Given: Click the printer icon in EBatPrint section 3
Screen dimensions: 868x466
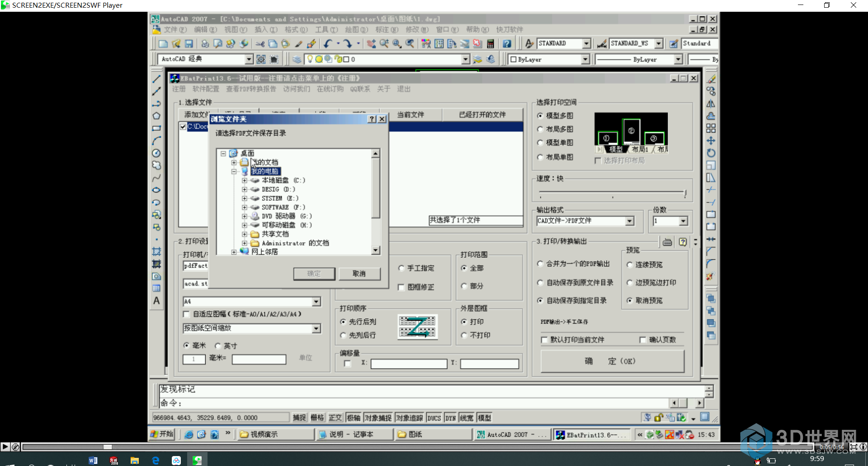Looking at the screenshot, I should [x=667, y=242].
